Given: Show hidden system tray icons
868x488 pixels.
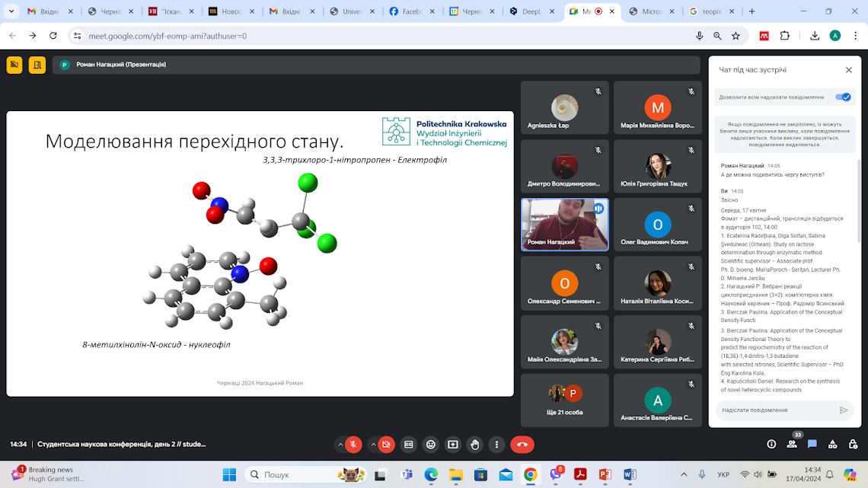Looking at the screenshot, I should [x=684, y=475].
